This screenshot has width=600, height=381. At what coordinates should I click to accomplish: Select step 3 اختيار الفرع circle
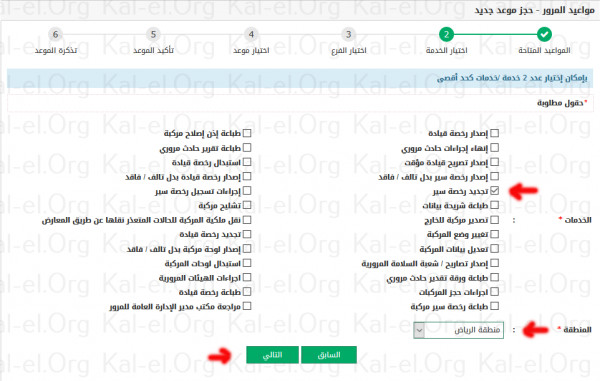349,34
